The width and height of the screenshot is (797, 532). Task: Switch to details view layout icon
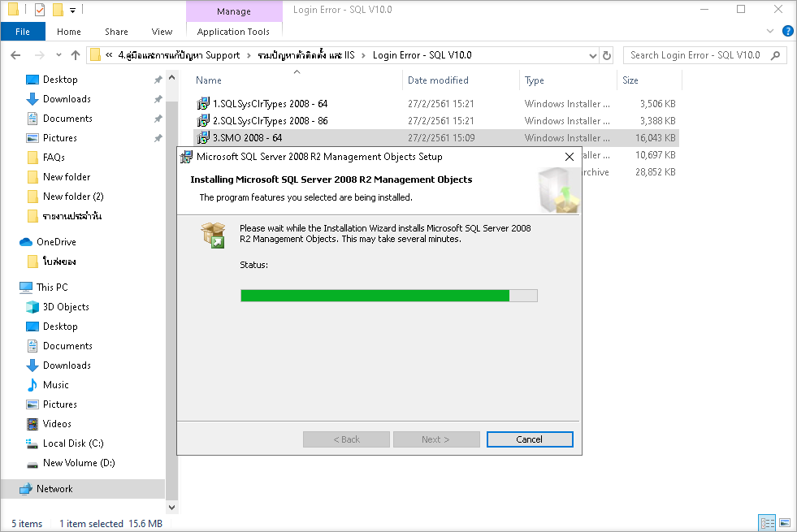tap(766, 523)
